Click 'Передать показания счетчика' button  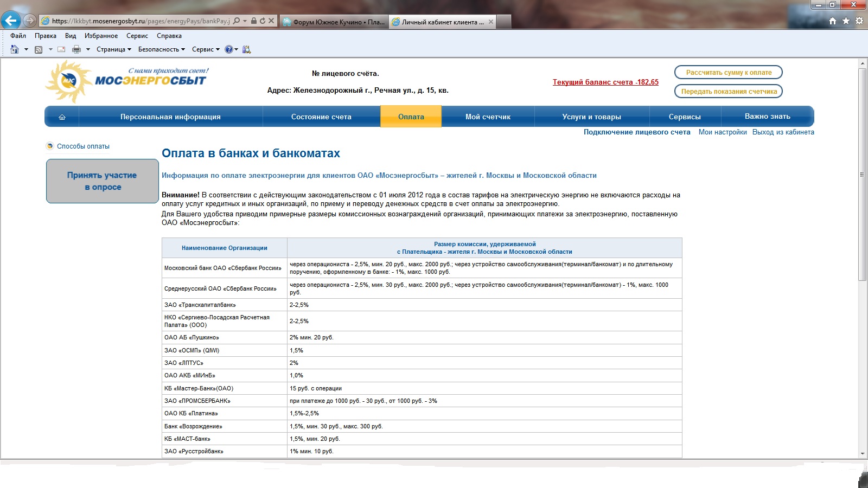[x=729, y=91]
